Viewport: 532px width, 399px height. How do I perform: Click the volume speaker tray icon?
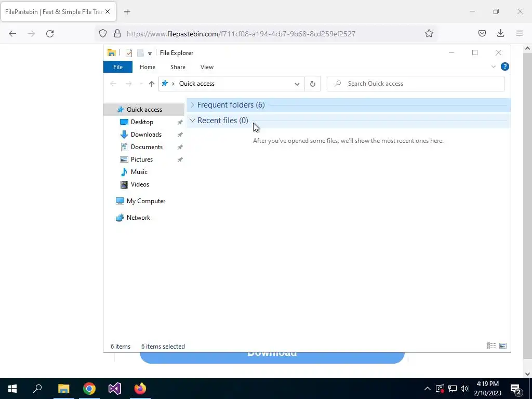click(464, 389)
